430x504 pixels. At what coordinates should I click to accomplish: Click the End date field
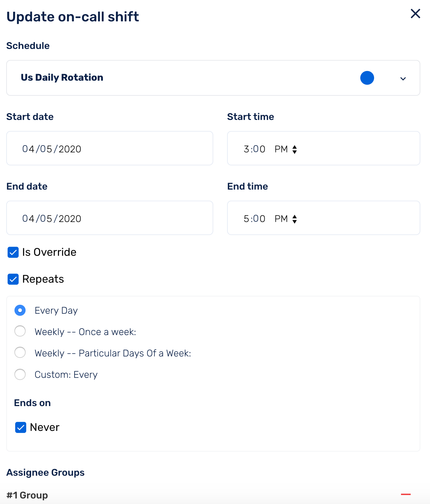[x=110, y=218]
